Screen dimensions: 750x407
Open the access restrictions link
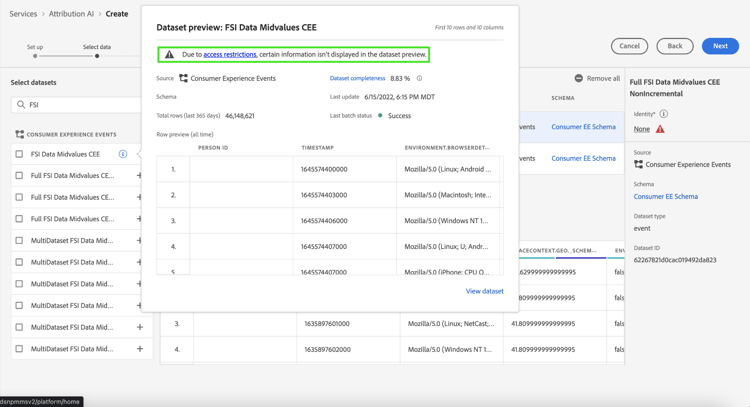point(230,55)
